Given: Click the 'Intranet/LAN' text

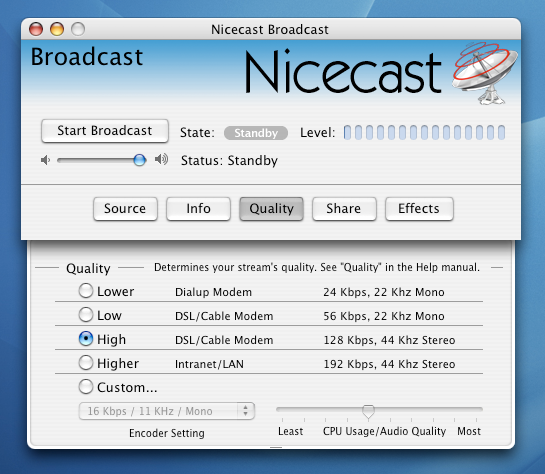Looking at the screenshot, I should [209, 364].
